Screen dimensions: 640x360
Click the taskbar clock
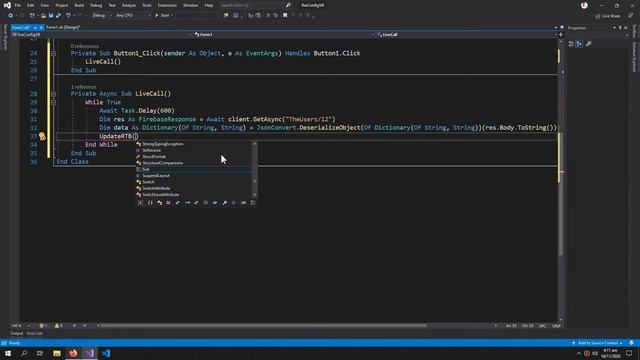click(x=610, y=353)
